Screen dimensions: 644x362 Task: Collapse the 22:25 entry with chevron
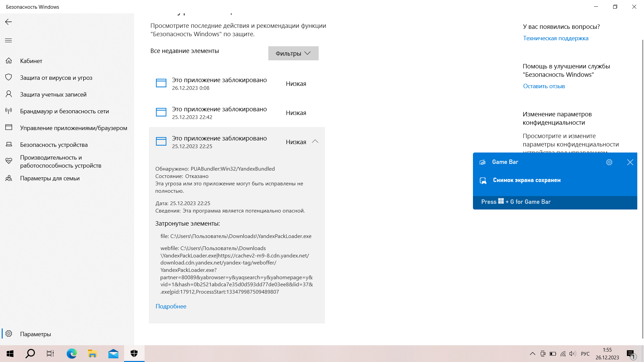[315, 141]
